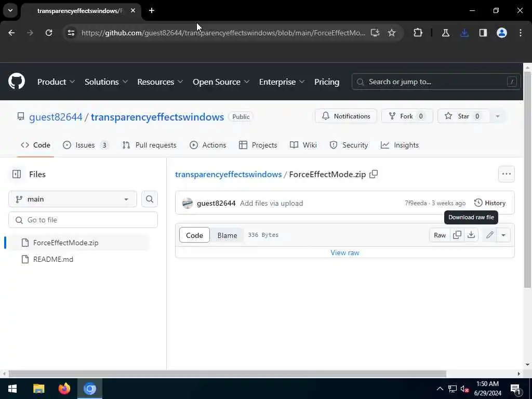
Task: Open commit 7f9eeda link
Action: click(416, 203)
